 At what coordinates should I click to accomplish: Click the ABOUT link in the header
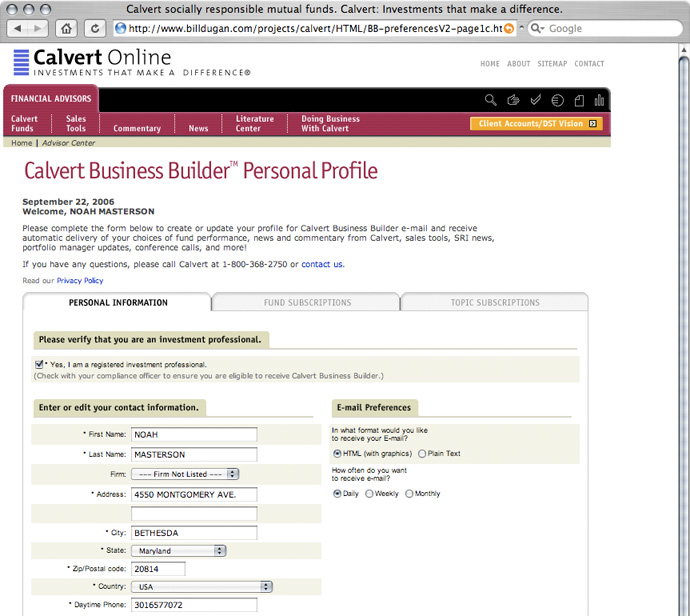coord(518,64)
